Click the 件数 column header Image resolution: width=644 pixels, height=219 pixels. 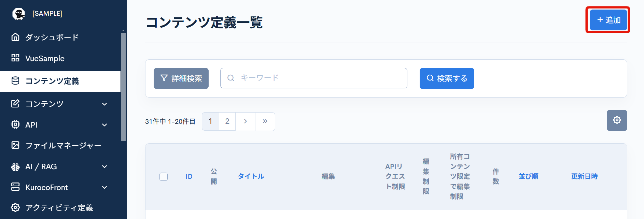496,176
